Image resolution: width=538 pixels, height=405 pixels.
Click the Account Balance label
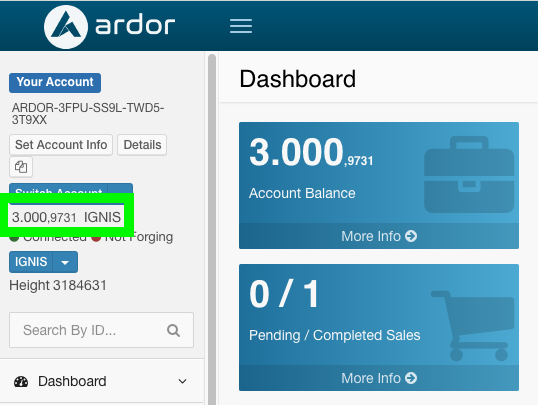[302, 193]
